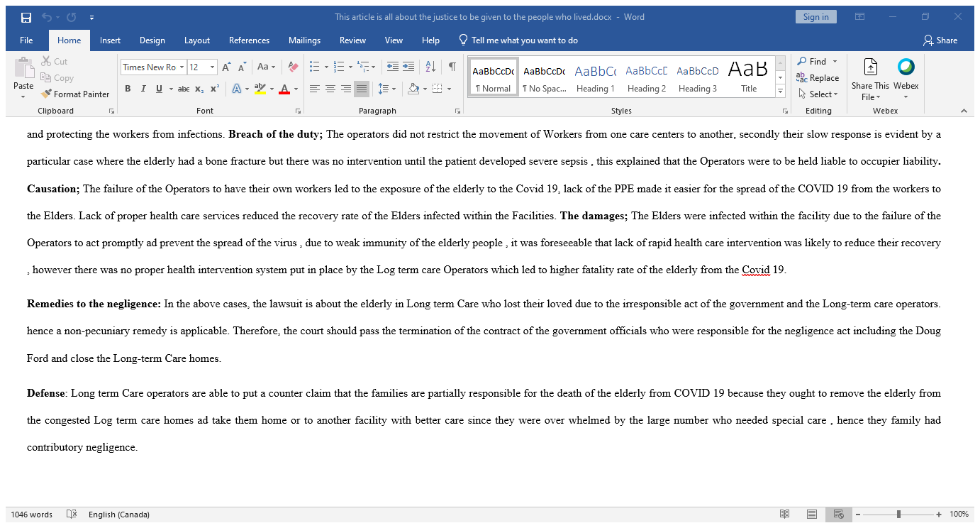Switch to the Review tab
980x528 pixels.
pos(352,40)
